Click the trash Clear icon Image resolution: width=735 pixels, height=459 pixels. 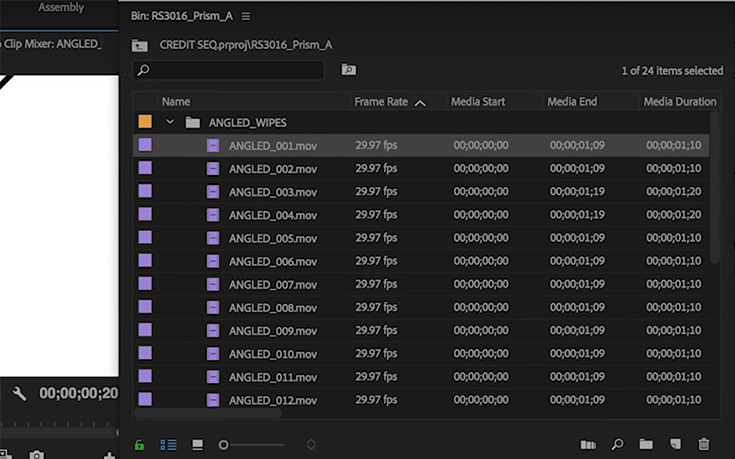pos(704,444)
